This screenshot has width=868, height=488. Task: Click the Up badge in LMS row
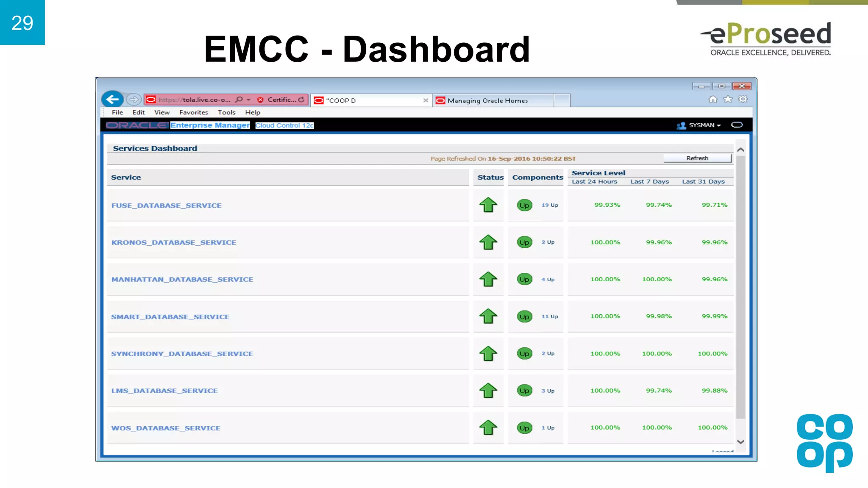(525, 391)
